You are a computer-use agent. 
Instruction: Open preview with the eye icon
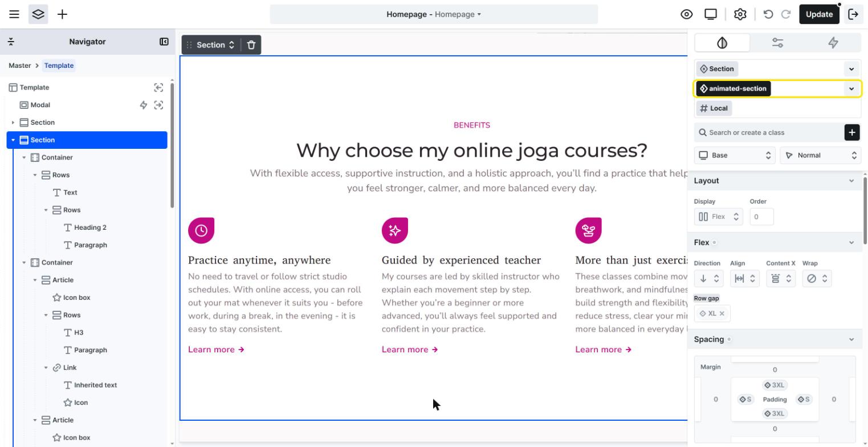[687, 14]
